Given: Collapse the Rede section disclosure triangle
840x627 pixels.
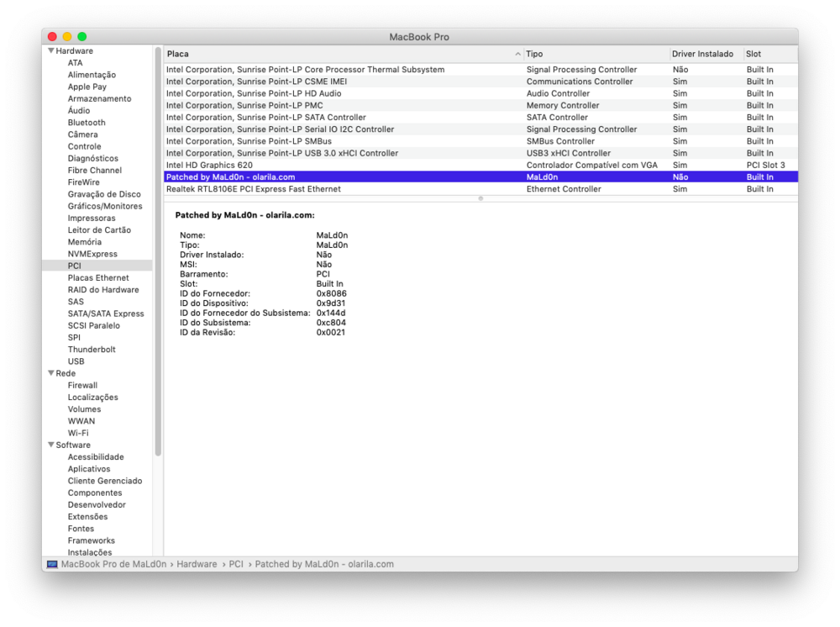Looking at the screenshot, I should (x=51, y=373).
